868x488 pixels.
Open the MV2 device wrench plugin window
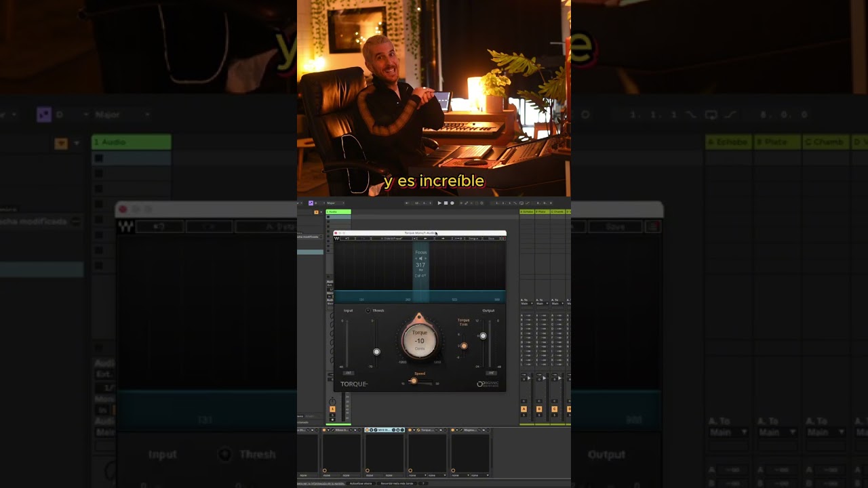(x=376, y=430)
